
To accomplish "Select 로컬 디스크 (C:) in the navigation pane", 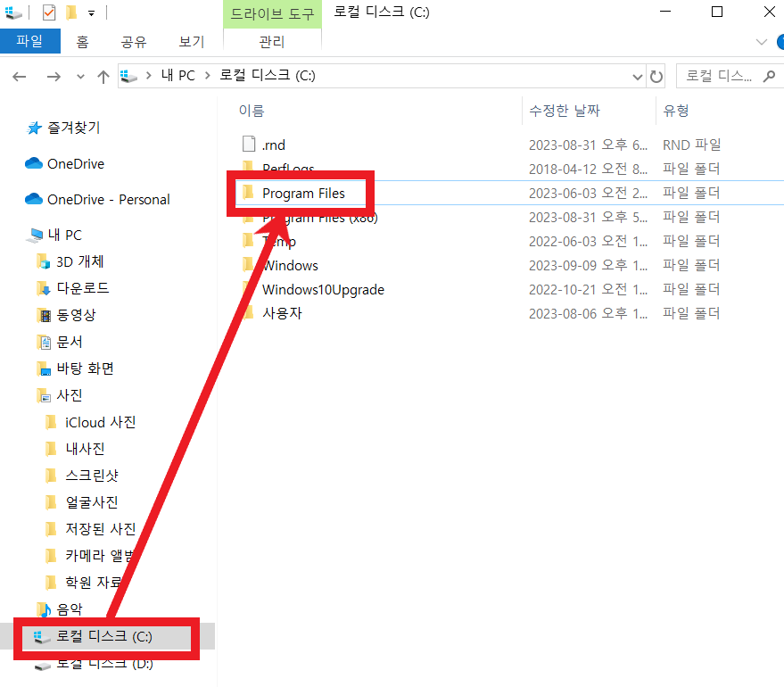I will coord(104,636).
